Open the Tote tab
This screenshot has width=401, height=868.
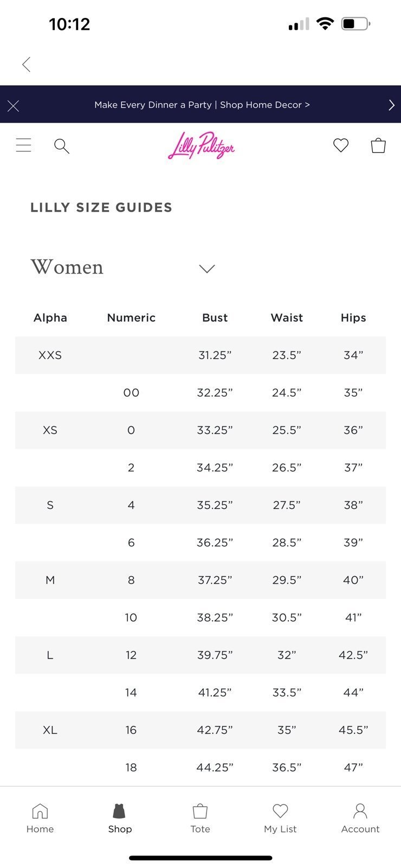tap(200, 819)
